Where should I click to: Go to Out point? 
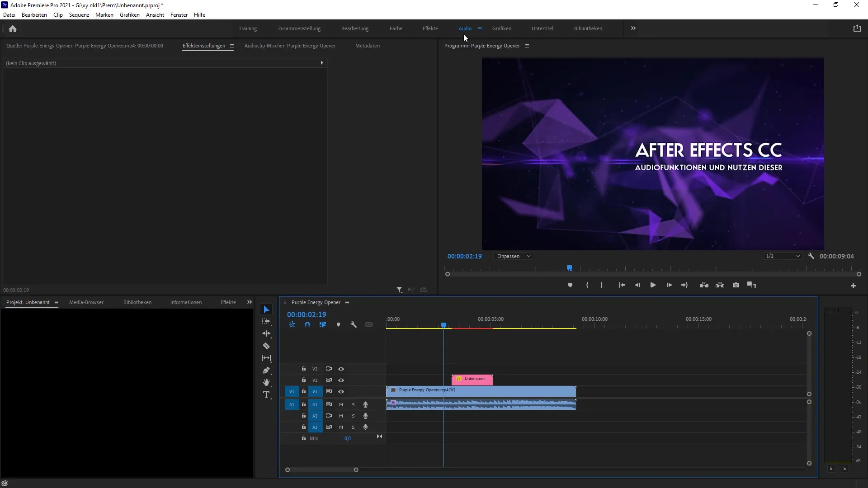tap(684, 285)
